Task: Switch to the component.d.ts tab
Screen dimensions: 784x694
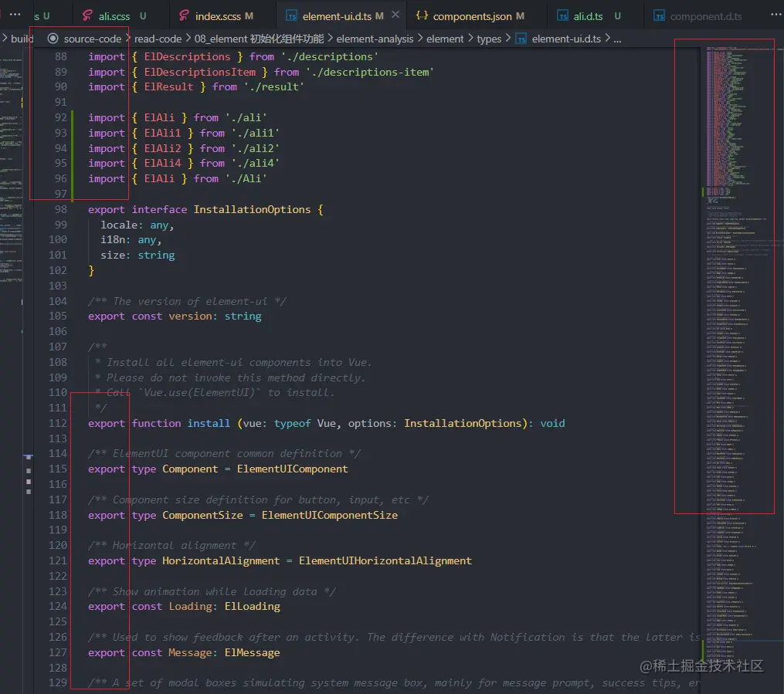Action: click(x=705, y=16)
